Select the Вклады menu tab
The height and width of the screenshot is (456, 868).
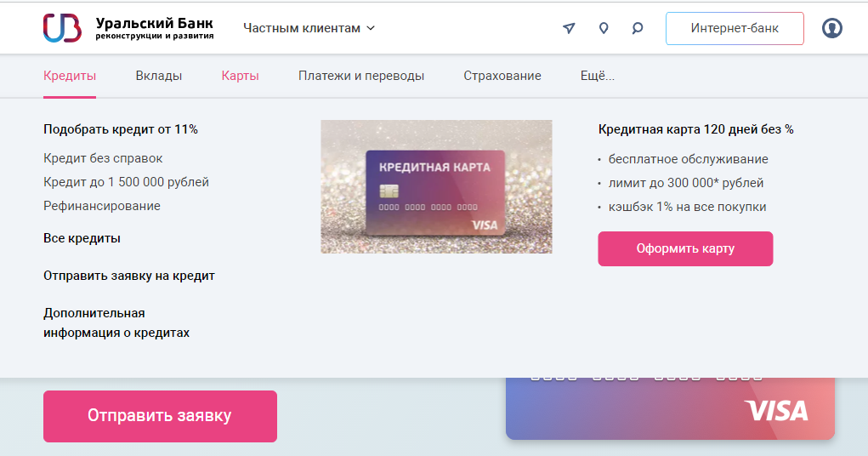point(159,76)
